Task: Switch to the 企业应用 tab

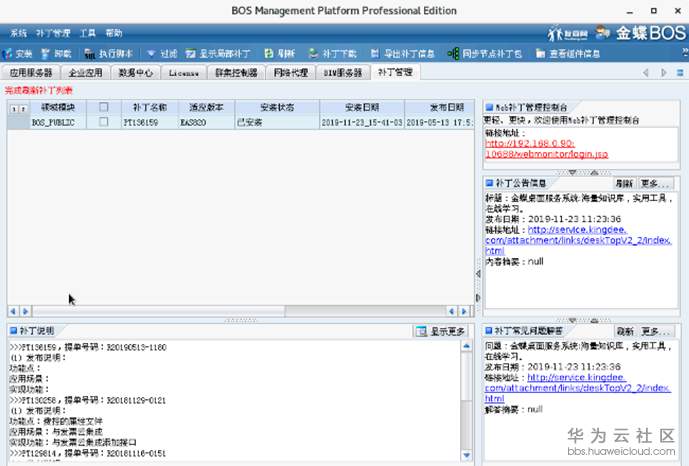Action: tap(85, 72)
